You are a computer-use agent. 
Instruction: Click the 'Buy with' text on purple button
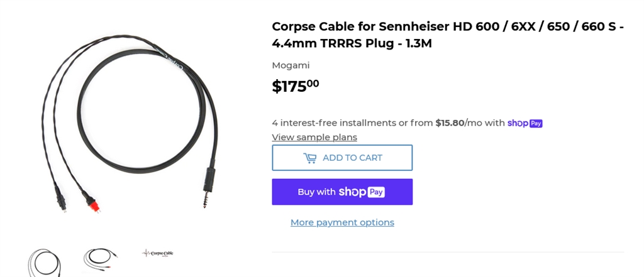pos(316,192)
